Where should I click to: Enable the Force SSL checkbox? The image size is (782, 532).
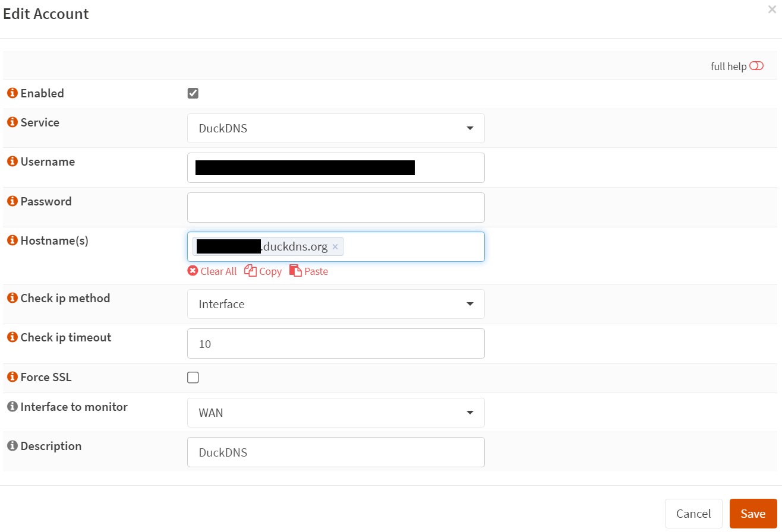193,377
